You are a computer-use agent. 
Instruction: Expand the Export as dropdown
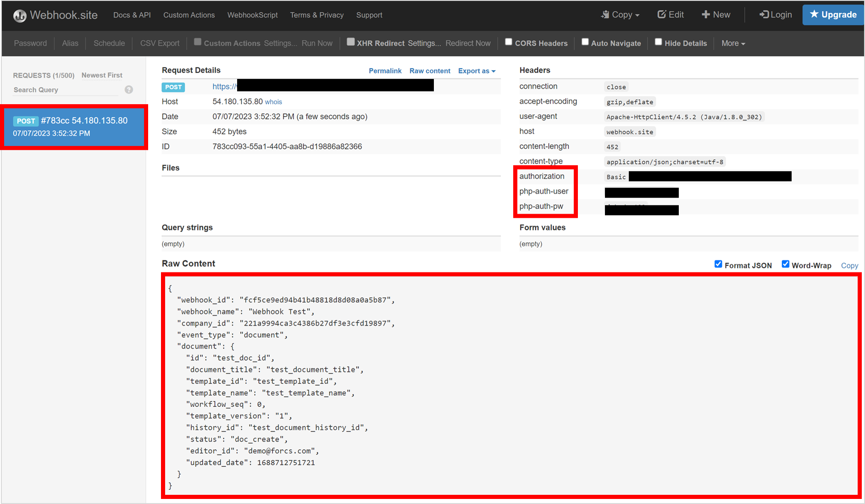point(477,71)
